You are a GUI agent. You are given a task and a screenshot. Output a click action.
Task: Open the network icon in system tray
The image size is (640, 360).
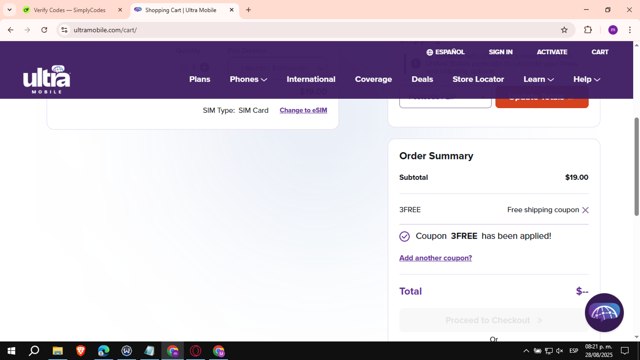549,351
